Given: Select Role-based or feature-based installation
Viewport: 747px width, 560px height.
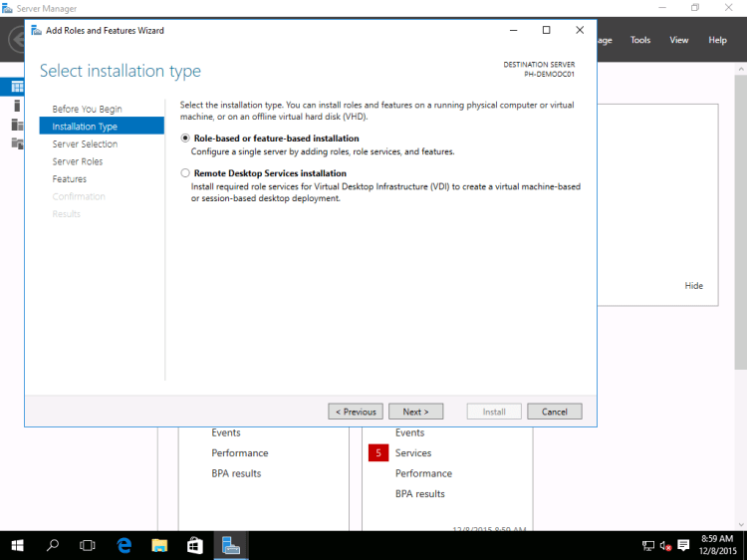Looking at the screenshot, I should [185, 139].
